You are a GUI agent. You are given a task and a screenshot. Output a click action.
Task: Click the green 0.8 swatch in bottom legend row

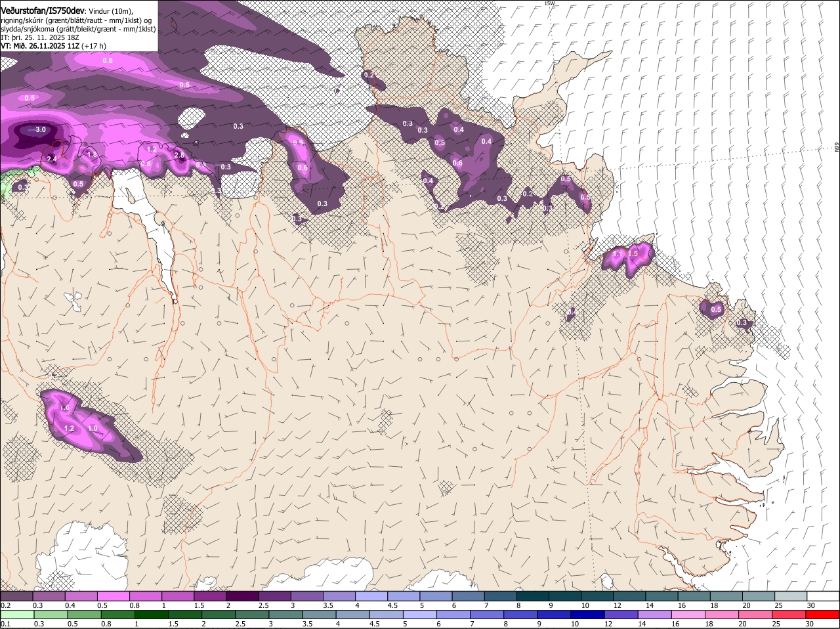click(x=117, y=615)
